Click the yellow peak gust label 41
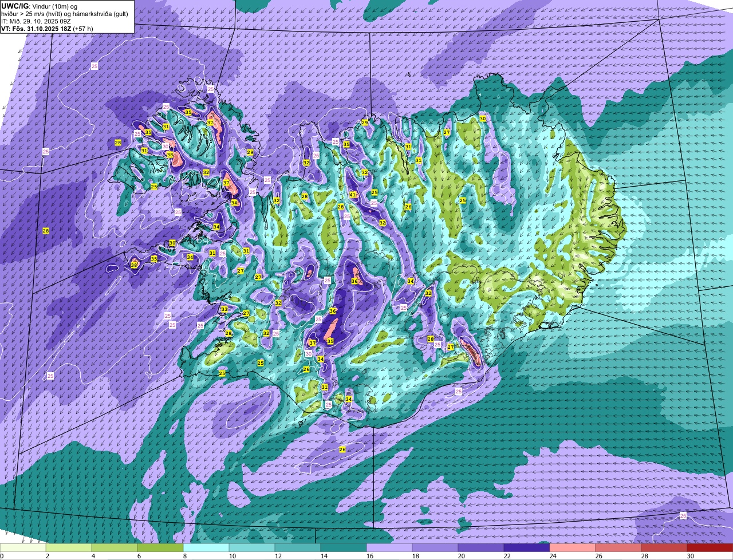This screenshot has width=733, height=560. coord(353,195)
